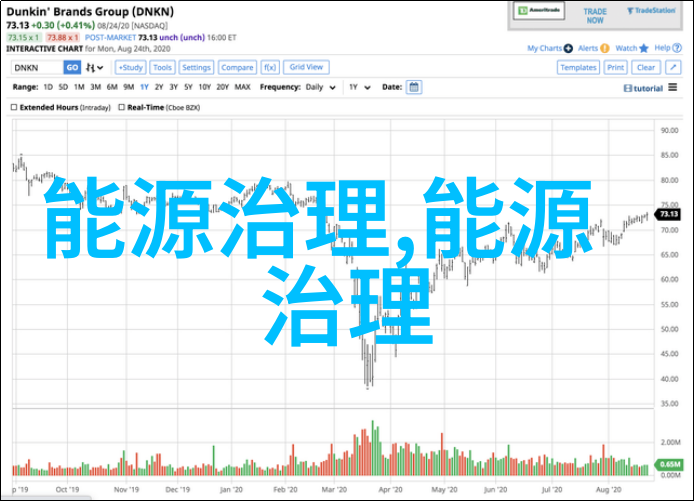Click the Compare button
Viewport: 695px width, 502px height.
click(x=237, y=67)
